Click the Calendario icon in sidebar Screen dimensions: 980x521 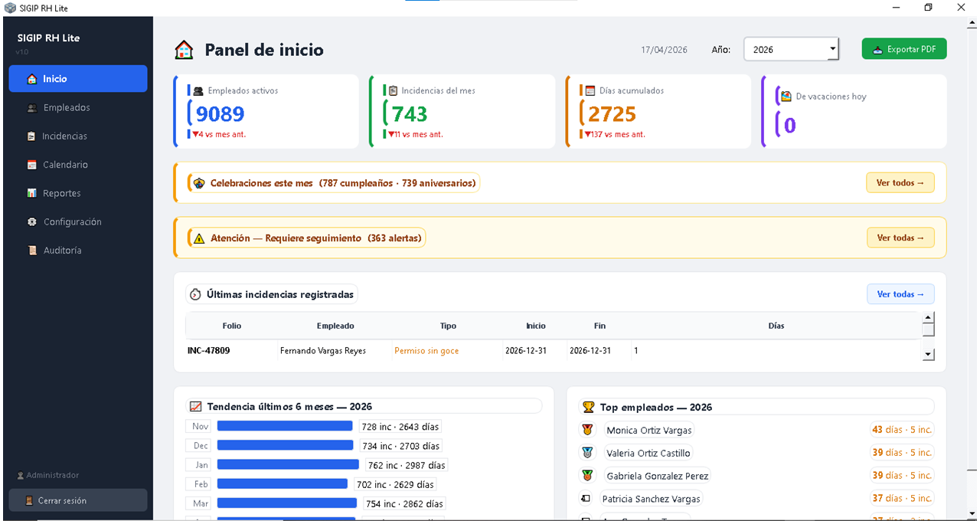[x=31, y=165]
